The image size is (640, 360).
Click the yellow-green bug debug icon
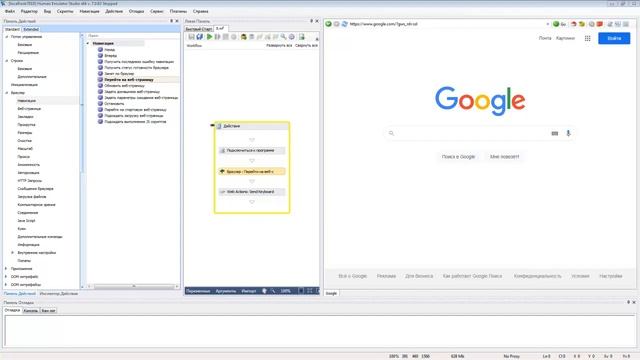point(244,37)
